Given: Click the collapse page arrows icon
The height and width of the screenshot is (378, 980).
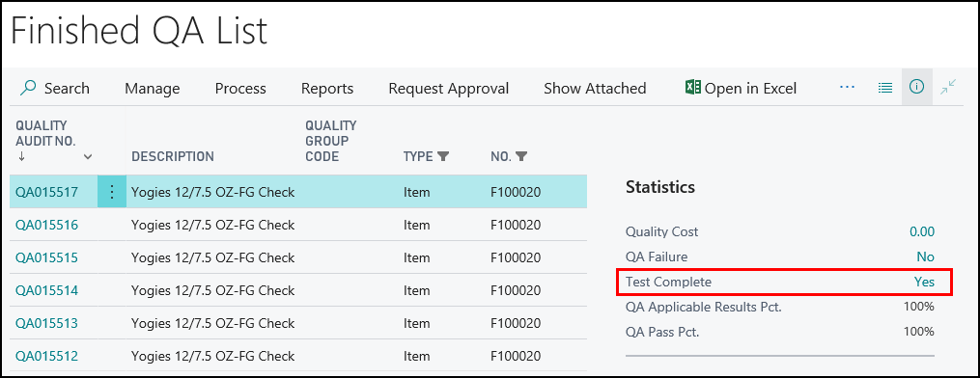Looking at the screenshot, I should (x=949, y=88).
